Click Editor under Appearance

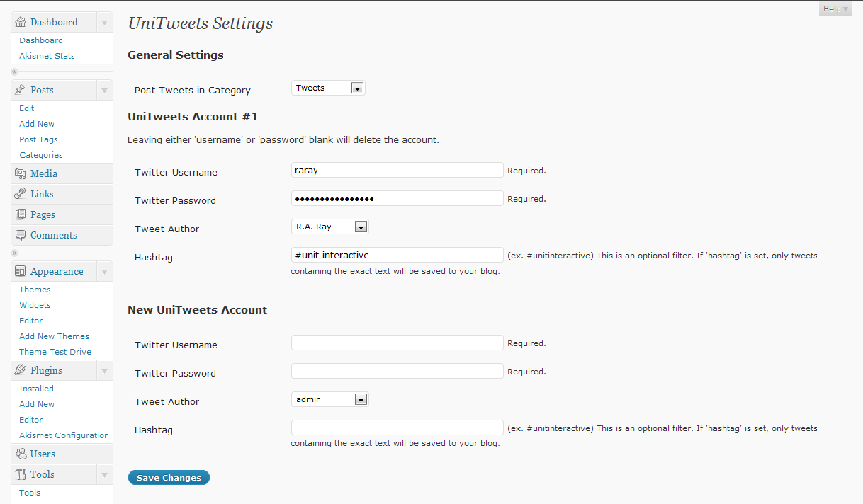click(x=31, y=321)
